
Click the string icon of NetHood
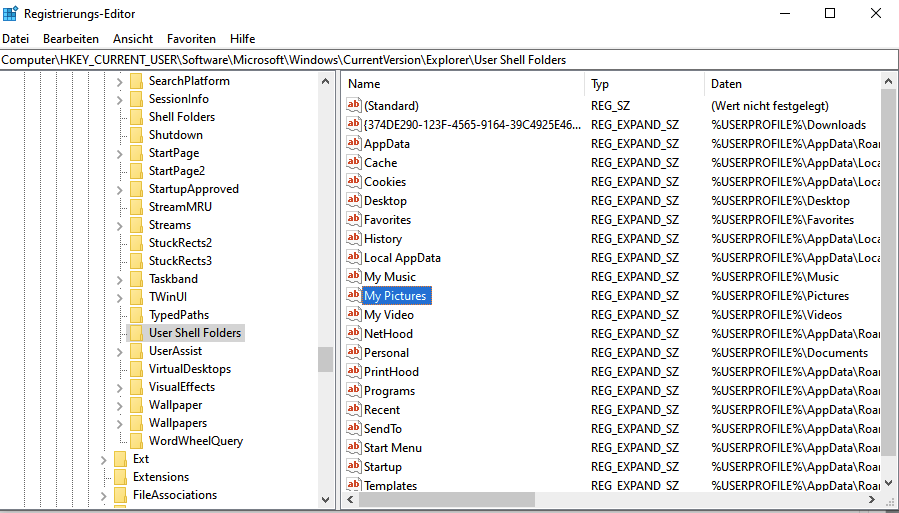pyautogui.click(x=354, y=333)
